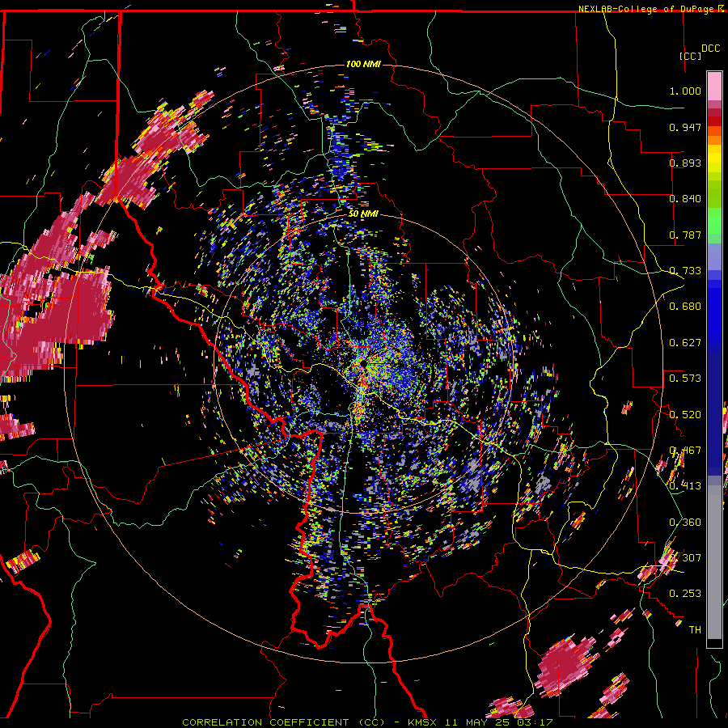Click the 11 MAY 25 03:17 timestamp

point(498,722)
